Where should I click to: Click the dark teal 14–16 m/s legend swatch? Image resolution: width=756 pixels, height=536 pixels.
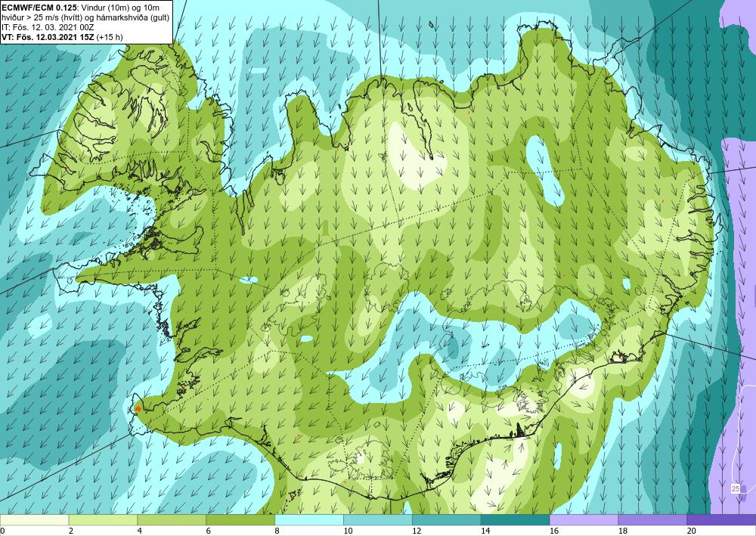(515, 520)
